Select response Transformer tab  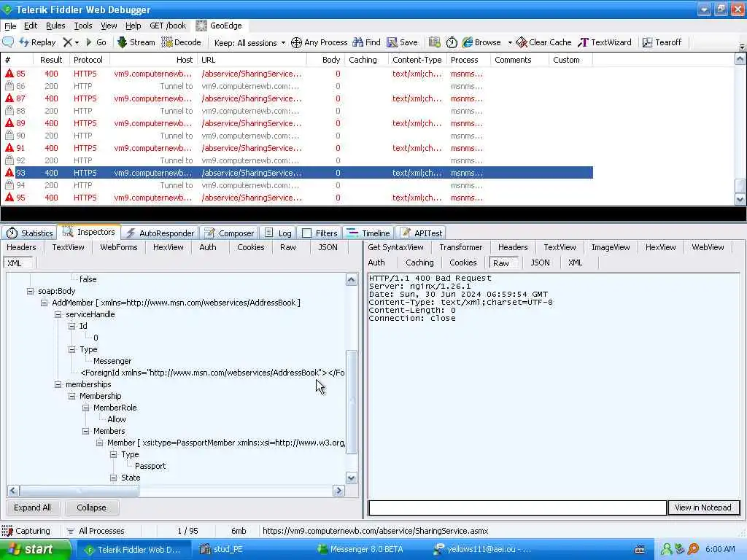[461, 247]
